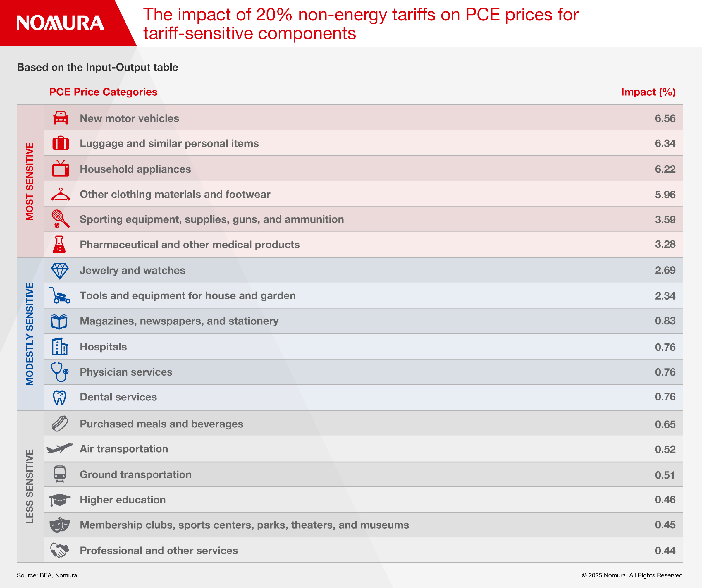Click the tennis racket sporting equipment icon
The image size is (702, 588).
(61, 219)
